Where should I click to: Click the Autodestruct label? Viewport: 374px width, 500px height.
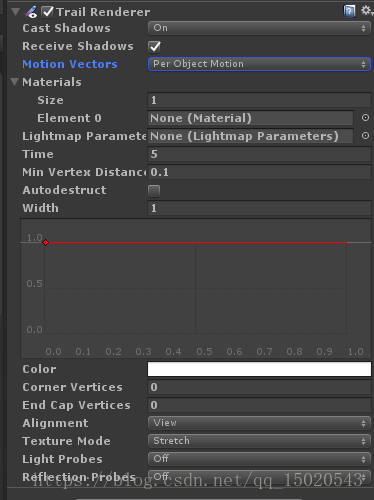(64, 190)
